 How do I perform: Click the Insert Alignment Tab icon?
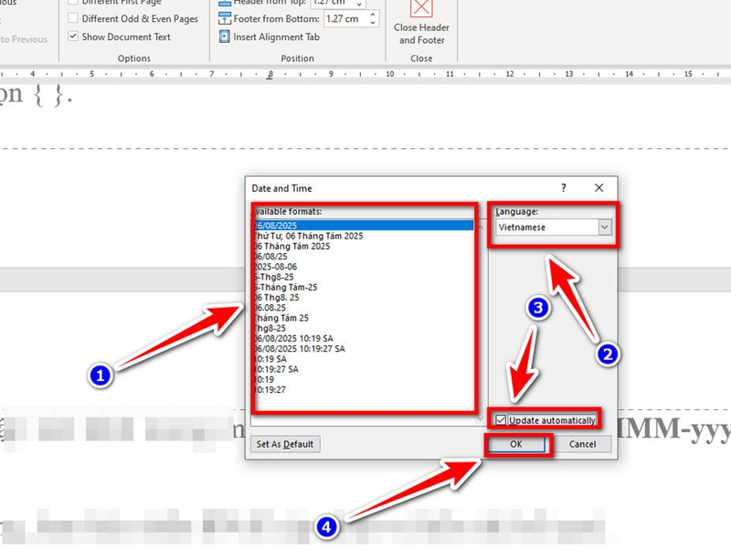click(224, 37)
